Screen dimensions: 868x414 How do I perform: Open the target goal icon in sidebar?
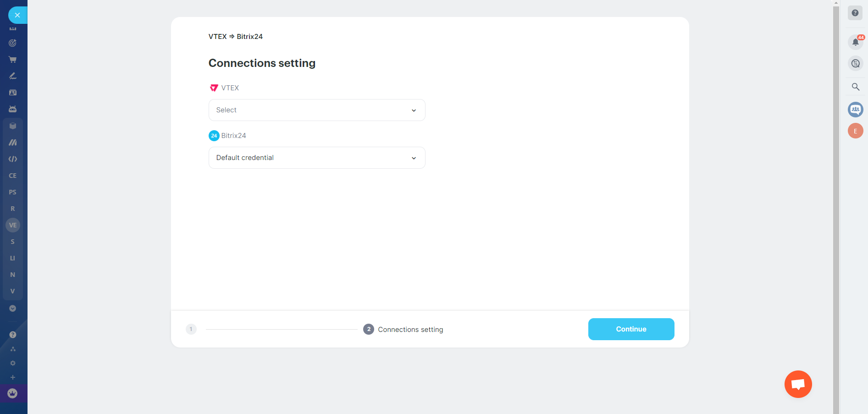13,43
